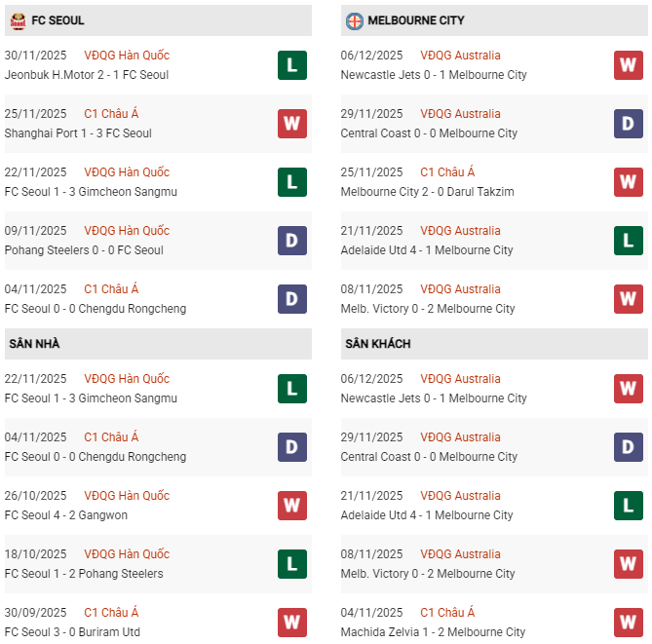Select the W badge for Shanghai Port match

pos(292,124)
